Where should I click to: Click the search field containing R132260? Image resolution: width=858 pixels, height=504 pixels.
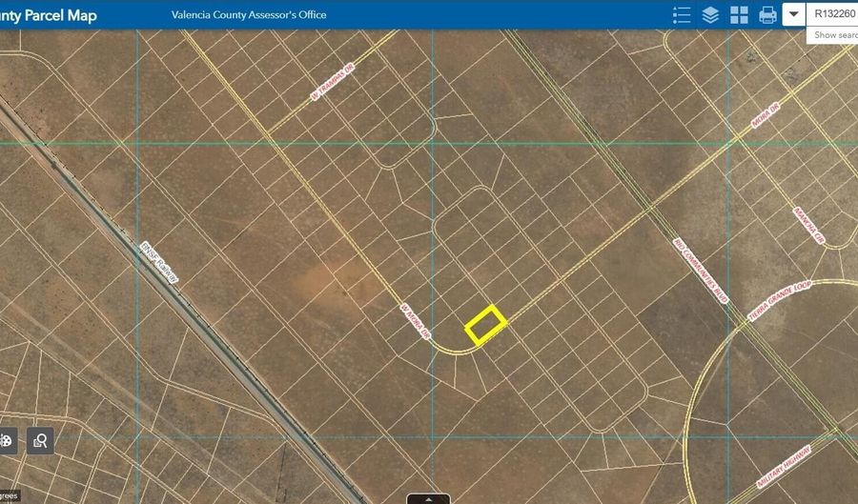831,14
